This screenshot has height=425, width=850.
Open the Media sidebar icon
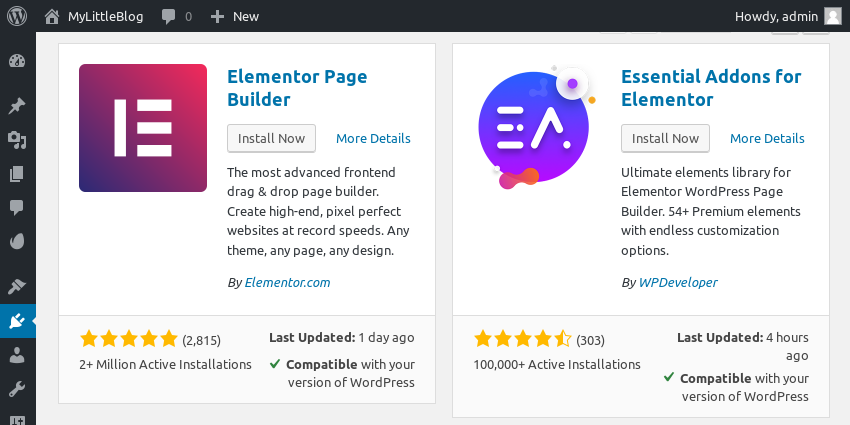coord(17,140)
